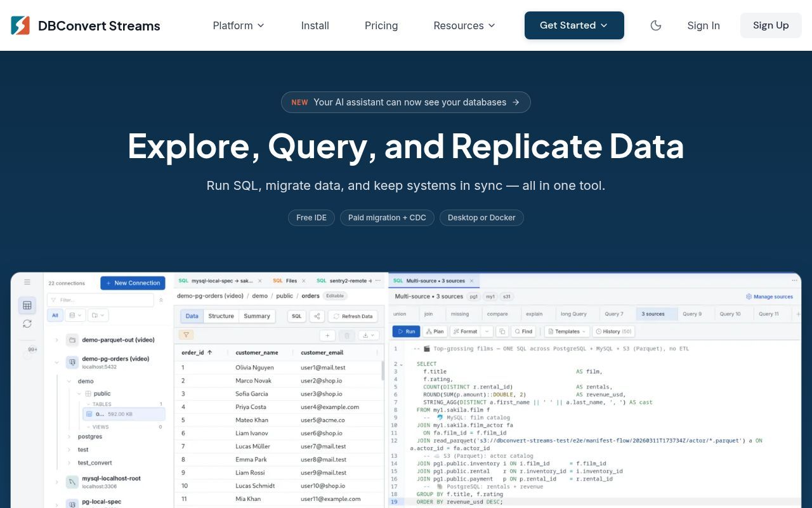Open the folder filter dropdown in connections
Viewport: 812px width, 508px height.
(x=98, y=316)
